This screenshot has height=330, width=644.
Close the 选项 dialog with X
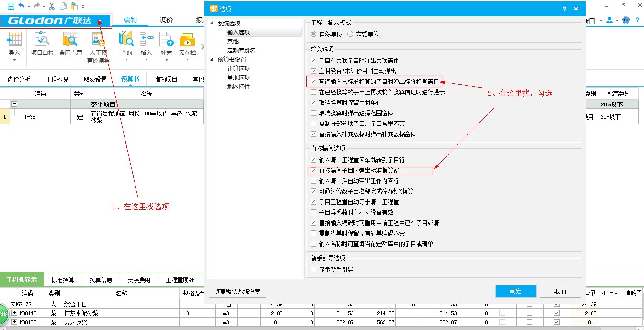(x=576, y=9)
